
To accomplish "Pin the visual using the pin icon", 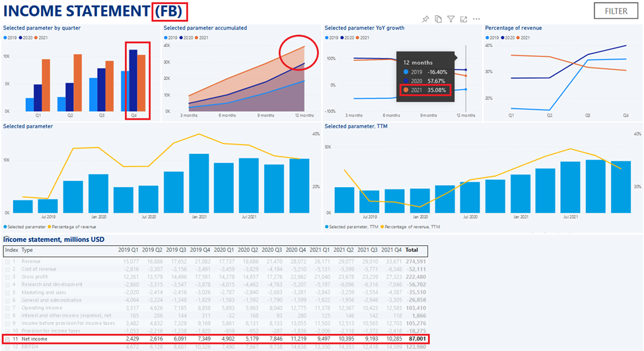I will tap(426, 20).
